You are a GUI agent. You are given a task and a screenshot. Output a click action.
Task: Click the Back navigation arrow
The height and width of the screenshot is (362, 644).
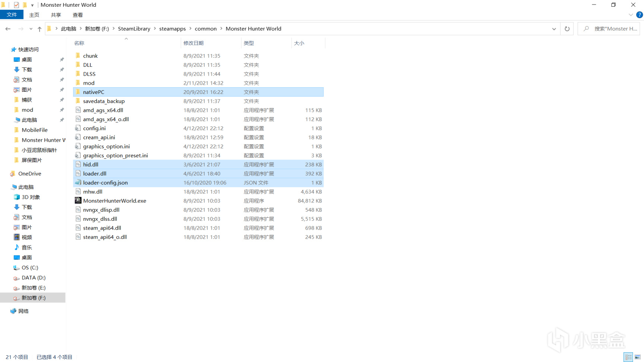coord(8,29)
